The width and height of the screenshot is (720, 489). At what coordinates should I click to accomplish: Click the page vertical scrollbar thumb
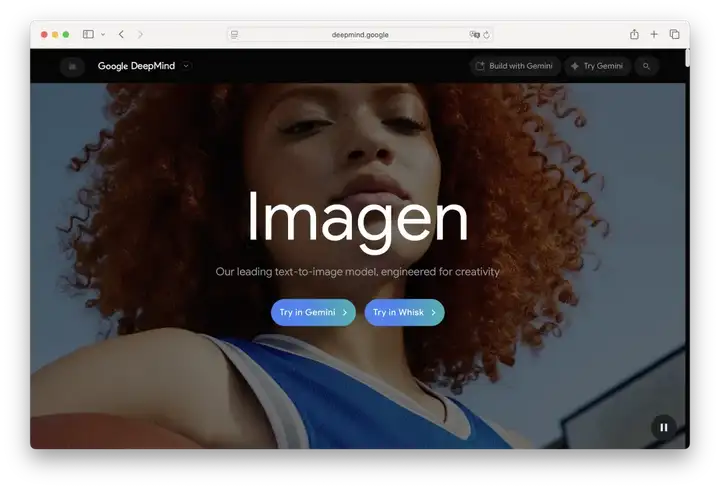[x=687, y=58]
